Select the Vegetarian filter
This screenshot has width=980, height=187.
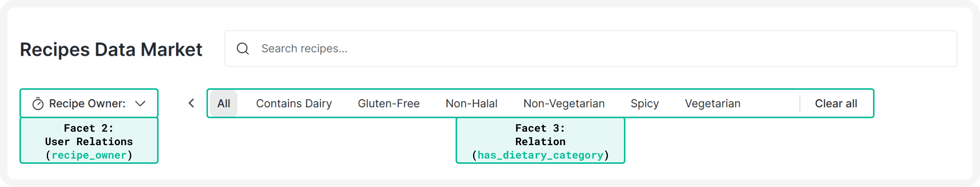pos(713,104)
